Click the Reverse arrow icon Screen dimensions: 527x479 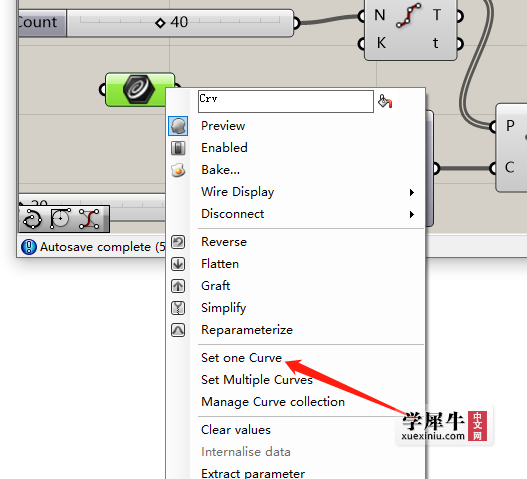[178, 242]
